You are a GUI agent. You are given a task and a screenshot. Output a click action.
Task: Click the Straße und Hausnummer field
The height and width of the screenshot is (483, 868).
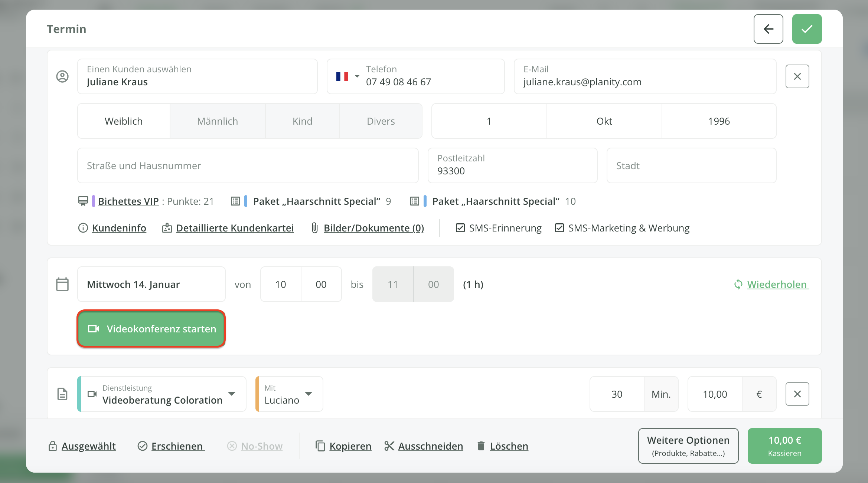(248, 166)
